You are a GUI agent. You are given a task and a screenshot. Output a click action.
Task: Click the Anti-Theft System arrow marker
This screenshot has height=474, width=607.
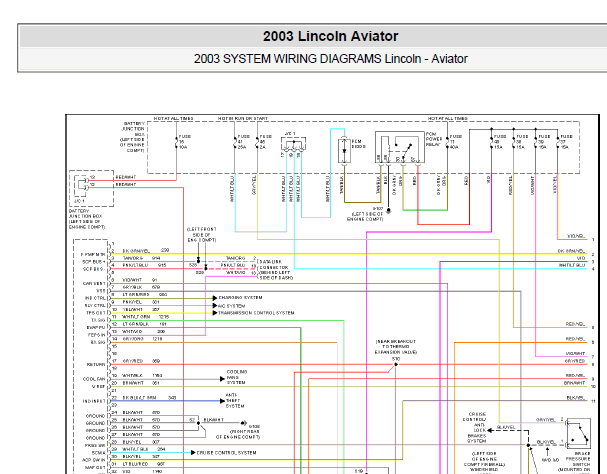click(x=222, y=401)
